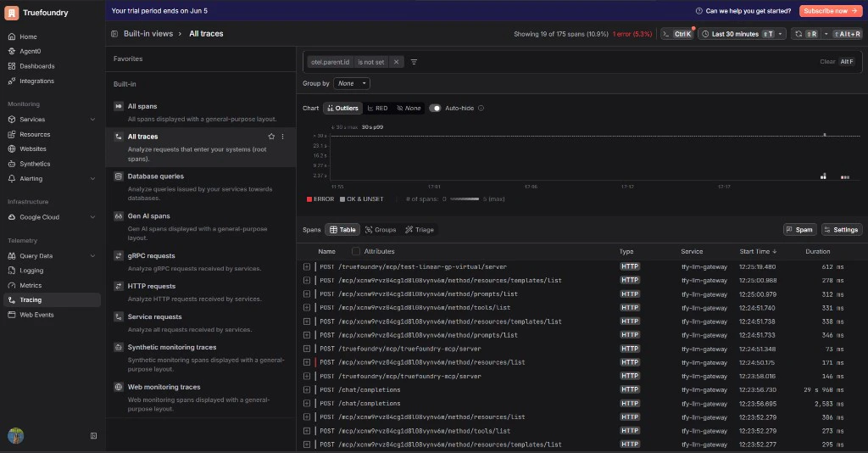Screen dimensions: 868x453
Task: Star the All traces view as favorite
Action: click(x=271, y=137)
